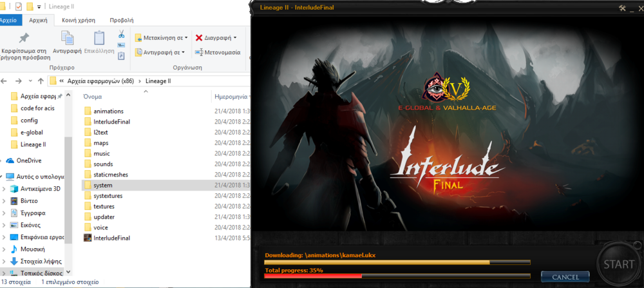Click the sidebar vertical scrollbar
The width and height of the screenshot is (644, 288).
click(68, 189)
